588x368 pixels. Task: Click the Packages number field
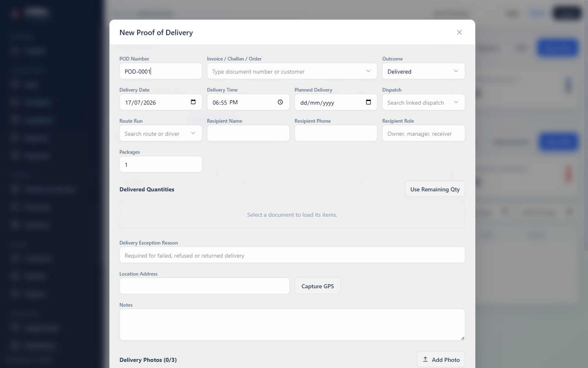pyautogui.click(x=160, y=164)
